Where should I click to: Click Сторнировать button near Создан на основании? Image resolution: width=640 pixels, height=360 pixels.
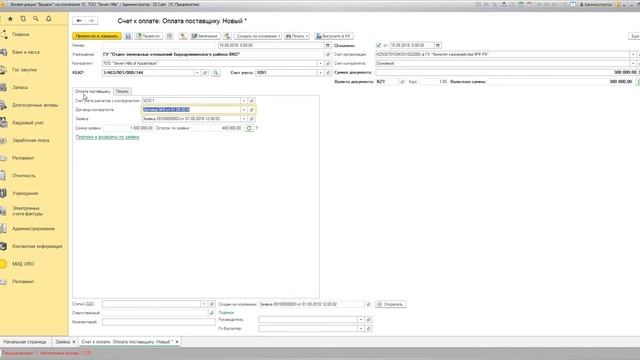coord(391,304)
